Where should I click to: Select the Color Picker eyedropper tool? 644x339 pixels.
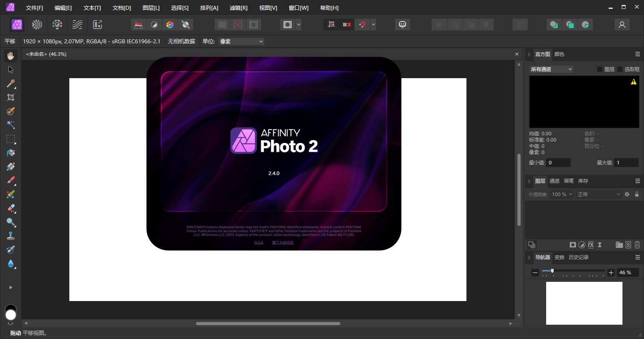[11, 84]
